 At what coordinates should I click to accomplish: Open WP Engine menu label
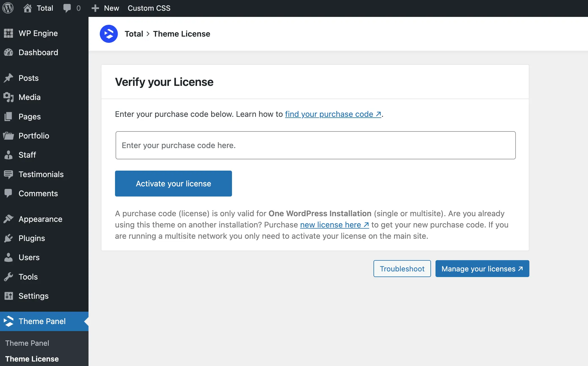click(38, 33)
